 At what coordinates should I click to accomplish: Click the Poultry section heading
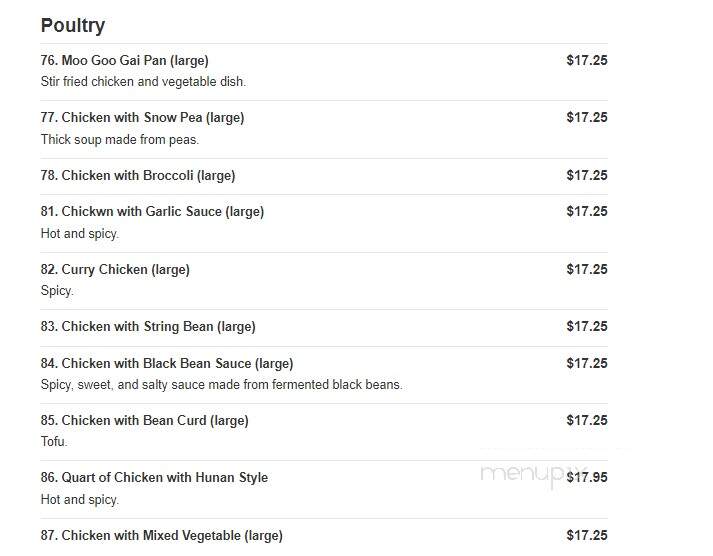point(73,25)
